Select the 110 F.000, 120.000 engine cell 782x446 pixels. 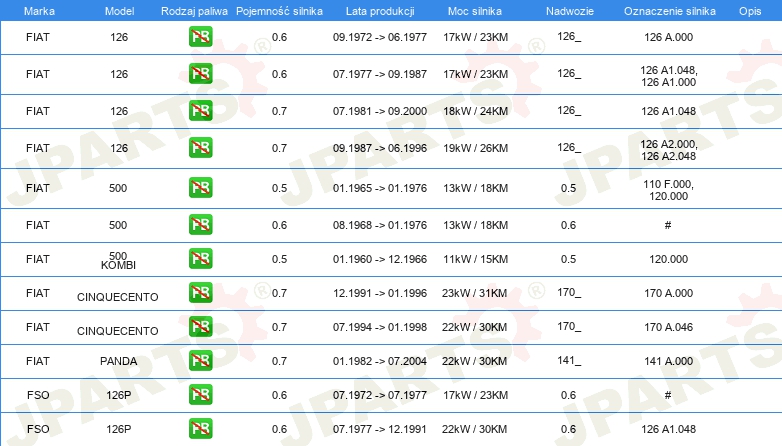coord(668,190)
